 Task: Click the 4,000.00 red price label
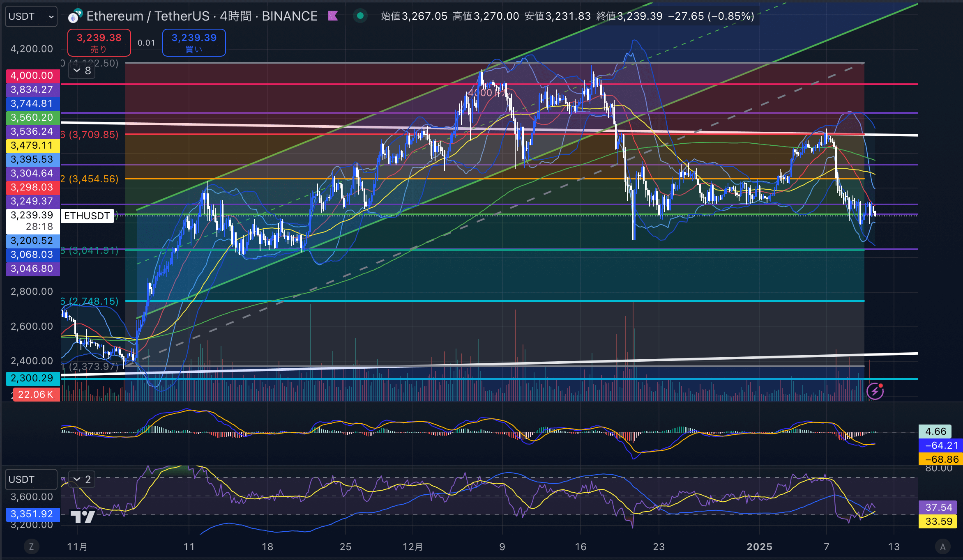pyautogui.click(x=33, y=76)
